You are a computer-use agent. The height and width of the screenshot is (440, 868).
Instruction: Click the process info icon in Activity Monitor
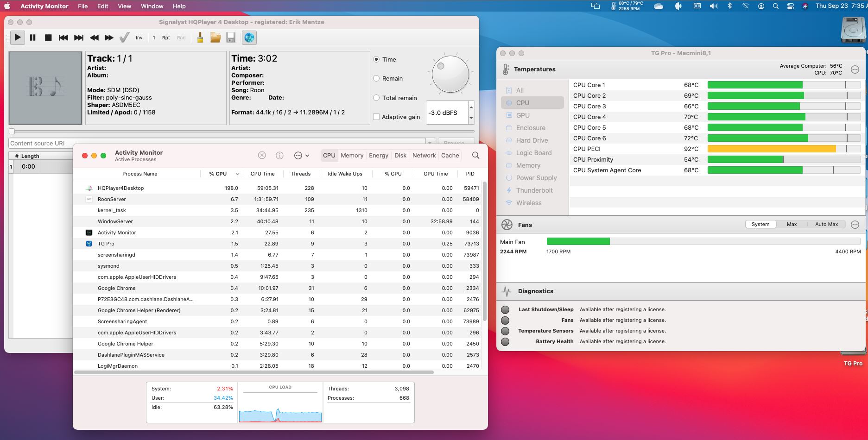[x=279, y=156]
